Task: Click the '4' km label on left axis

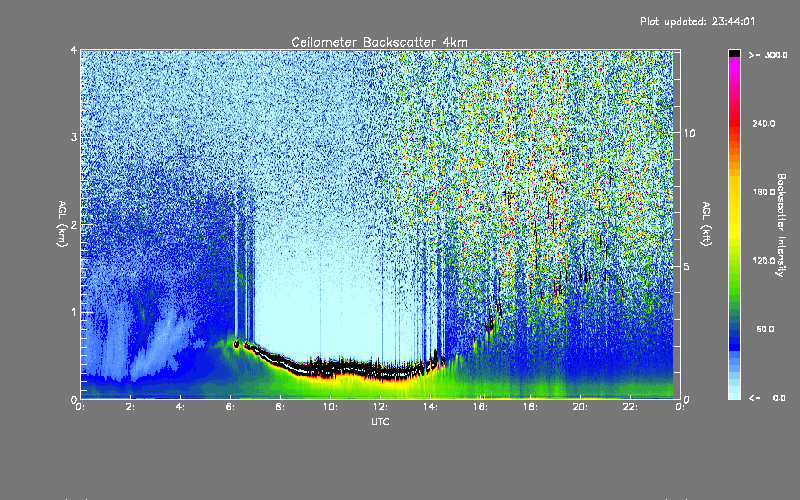Action: click(x=74, y=50)
